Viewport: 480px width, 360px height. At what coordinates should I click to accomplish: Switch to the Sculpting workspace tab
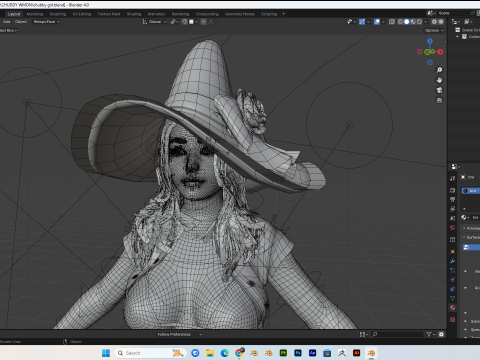point(58,14)
